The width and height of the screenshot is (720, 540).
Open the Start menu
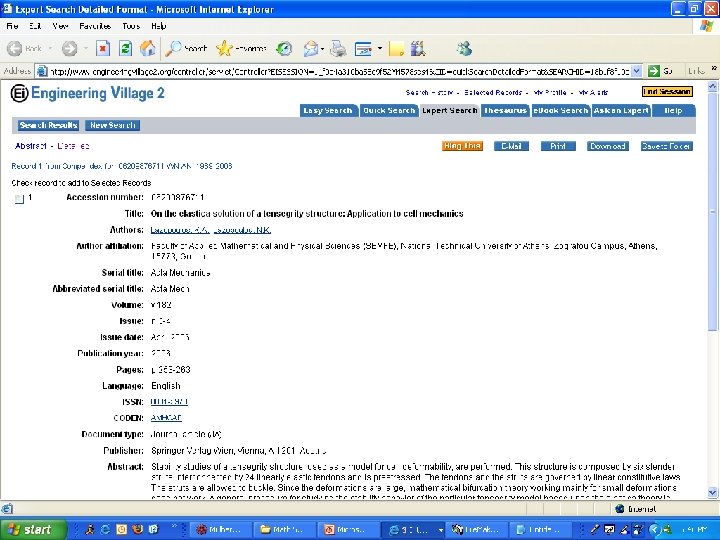(33, 529)
